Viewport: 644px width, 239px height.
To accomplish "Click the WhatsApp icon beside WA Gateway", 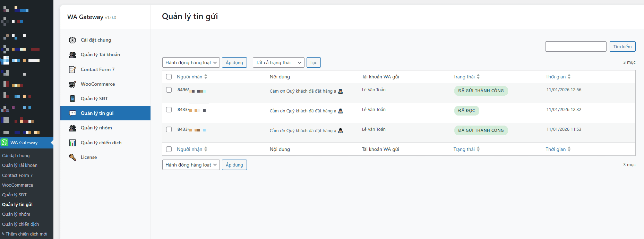I will point(5,143).
